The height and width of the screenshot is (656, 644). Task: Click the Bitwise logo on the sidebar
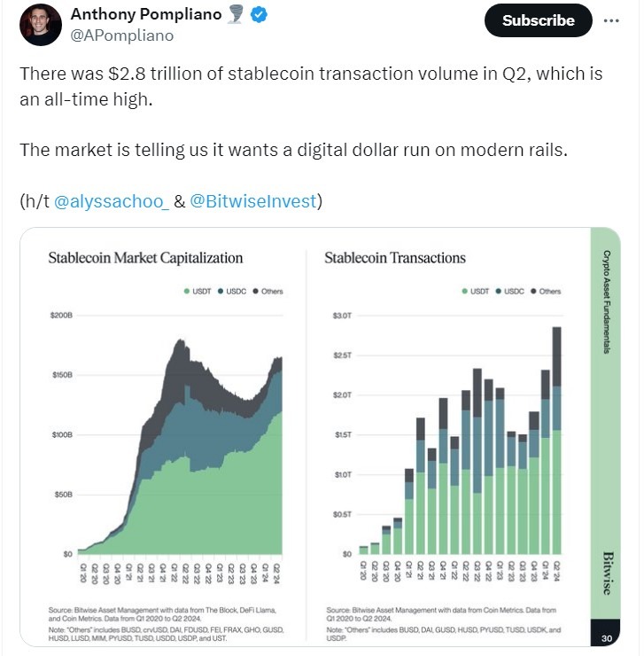[x=606, y=574]
